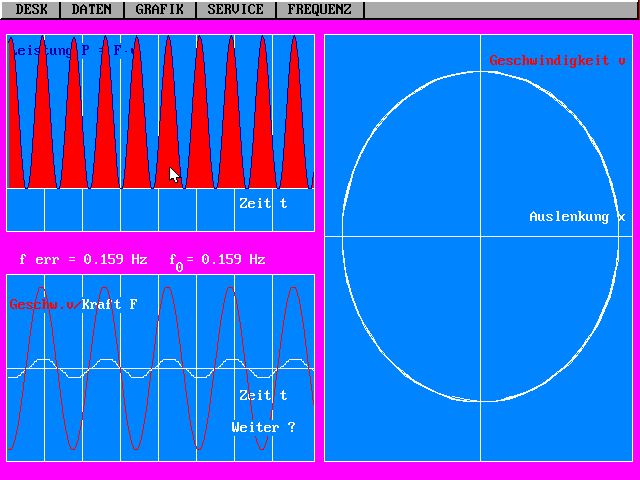
Task: Click the strip below the power graph
Action: (160, 210)
